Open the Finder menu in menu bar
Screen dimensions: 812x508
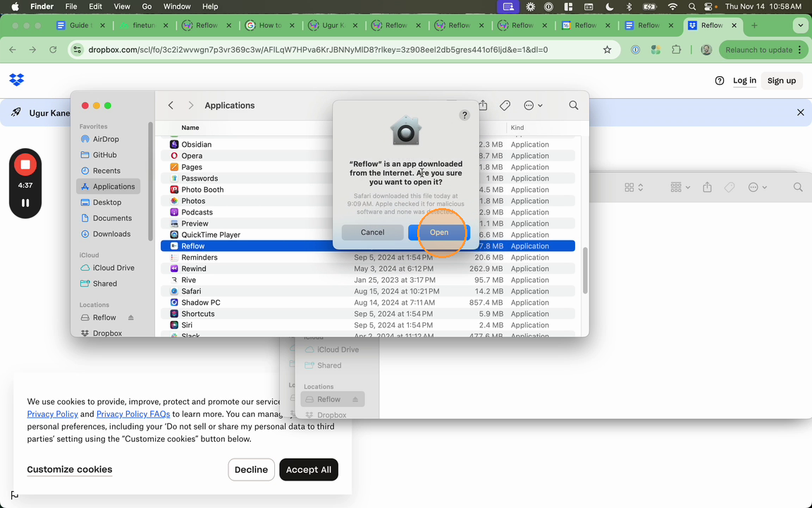coord(42,6)
